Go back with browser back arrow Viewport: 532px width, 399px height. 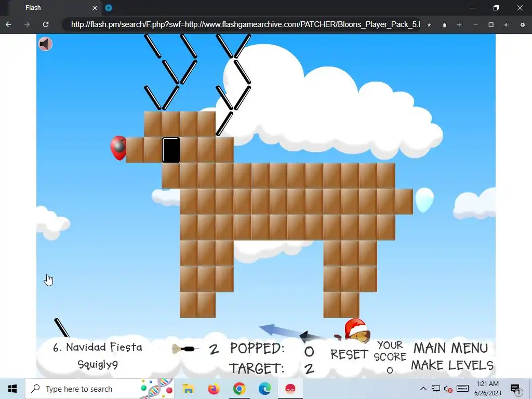8,24
